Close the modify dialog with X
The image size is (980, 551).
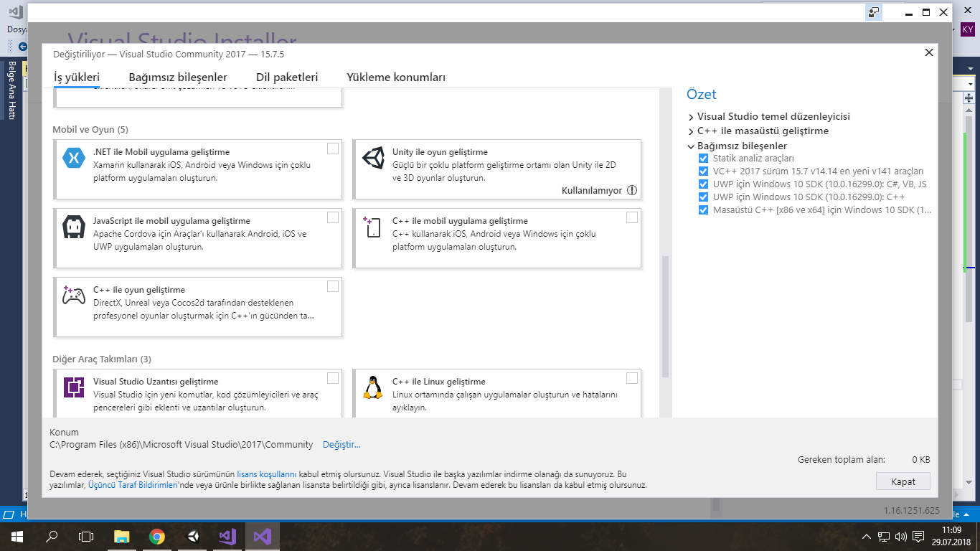[929, 52]
